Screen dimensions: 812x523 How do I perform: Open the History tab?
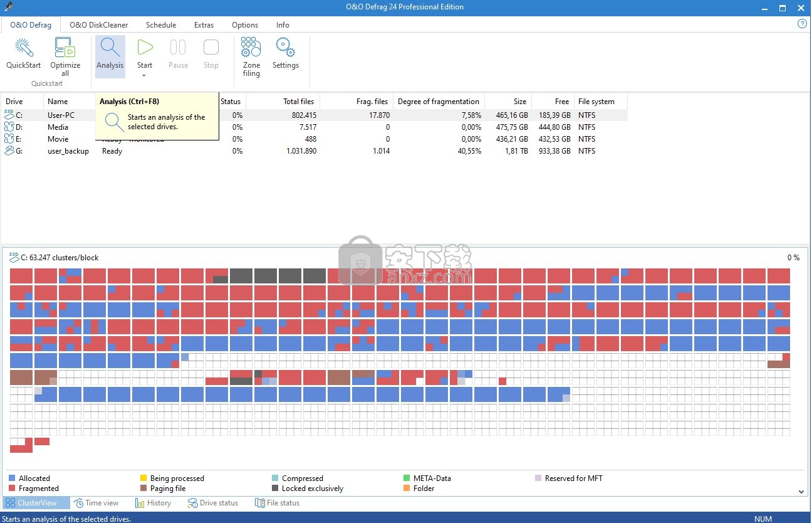pos(153,503)
